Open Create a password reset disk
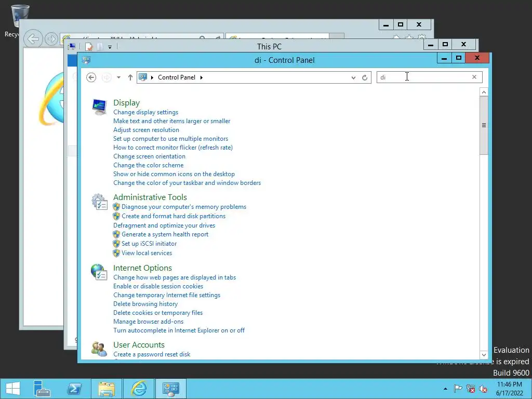The height and width of the screenshot is (399, 532). 152,354
